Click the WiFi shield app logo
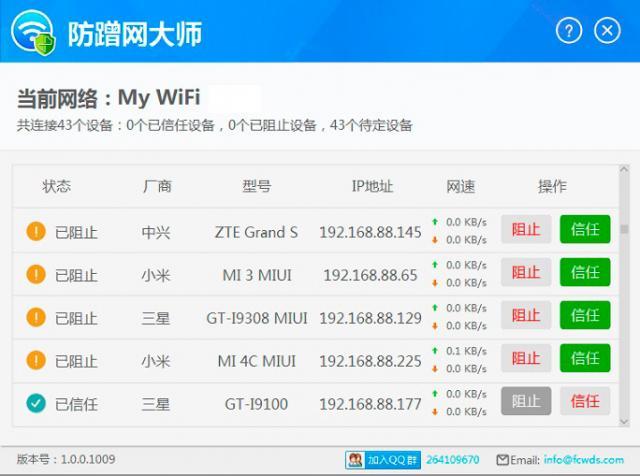The image size is (640, 476). pos(33,32)
